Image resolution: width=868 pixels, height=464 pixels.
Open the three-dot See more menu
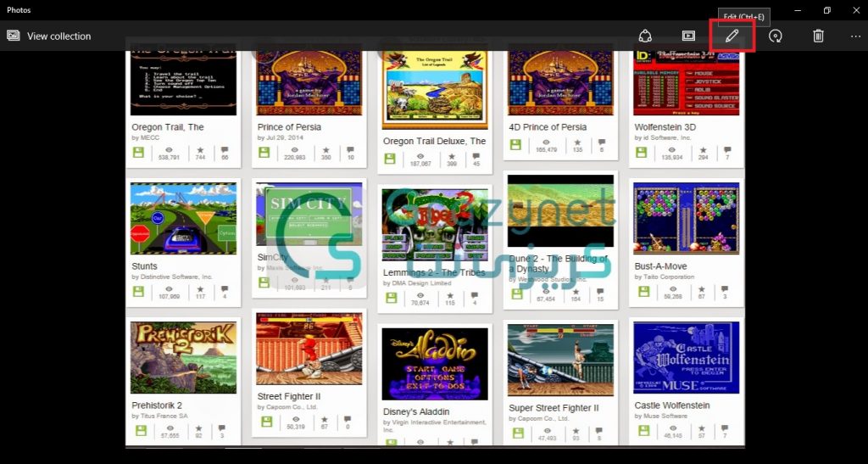pyautogui.click(x=855, y=36)
